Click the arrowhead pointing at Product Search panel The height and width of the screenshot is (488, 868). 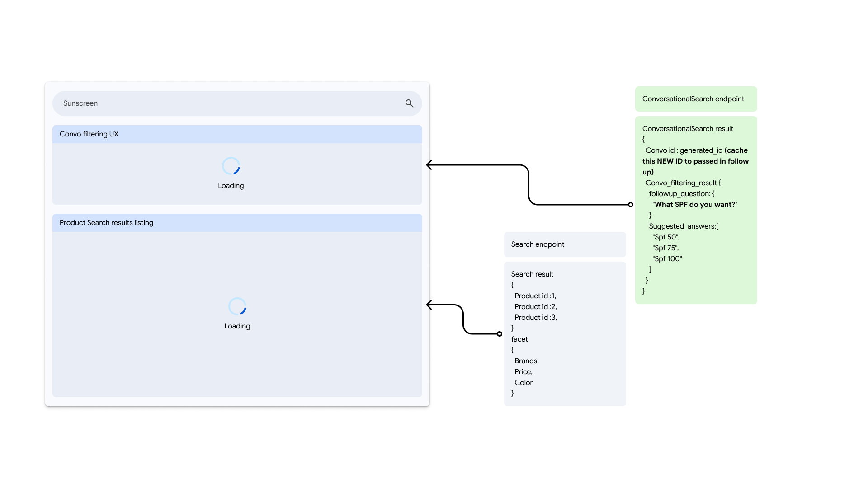point(429,305)
